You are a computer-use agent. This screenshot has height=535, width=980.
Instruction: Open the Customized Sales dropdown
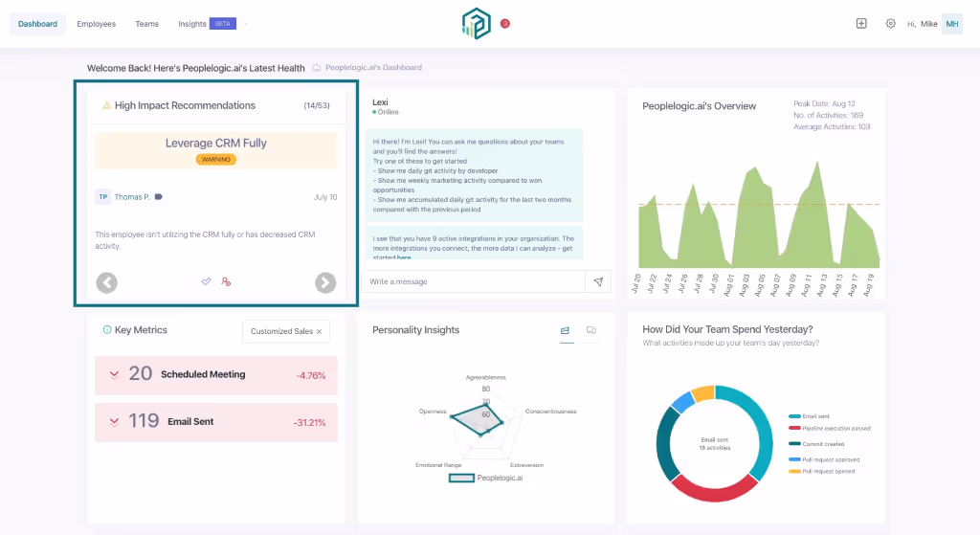coord(285,331)
